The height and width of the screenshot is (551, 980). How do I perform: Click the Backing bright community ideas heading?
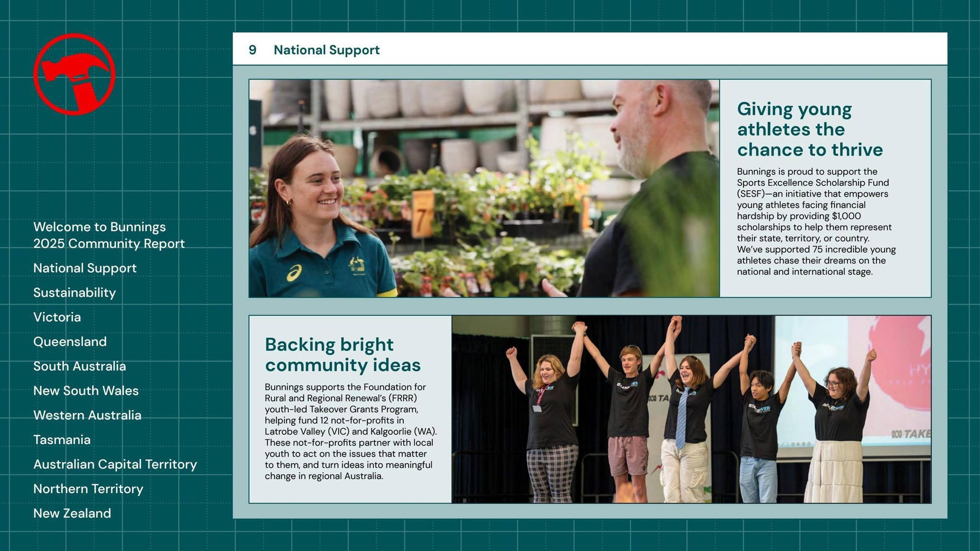(x=344, y=355)
